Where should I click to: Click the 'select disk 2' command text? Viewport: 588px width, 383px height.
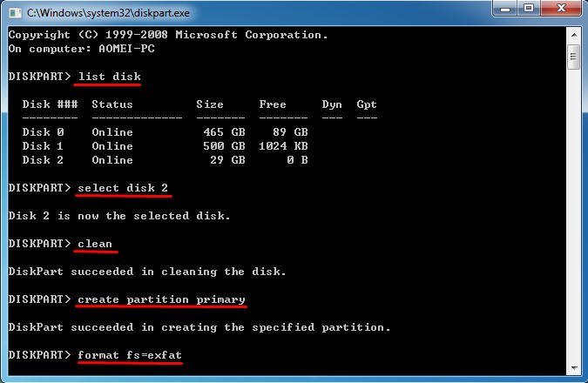[x=123, y=188]
